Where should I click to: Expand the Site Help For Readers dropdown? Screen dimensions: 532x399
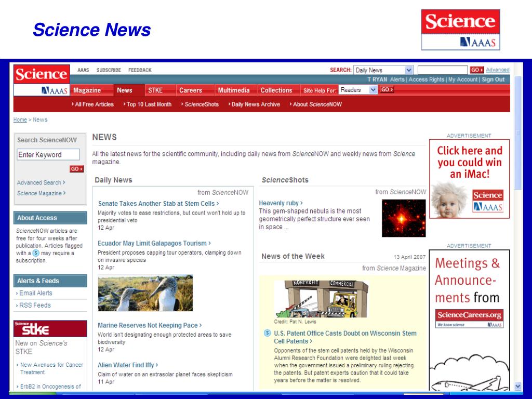358,90
